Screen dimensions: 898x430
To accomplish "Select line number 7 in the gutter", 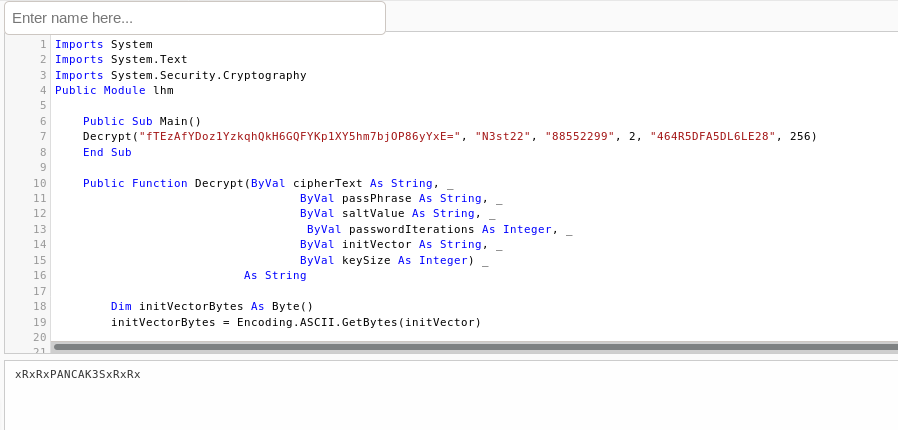I will pyautogui.click(x=43, y=136).
